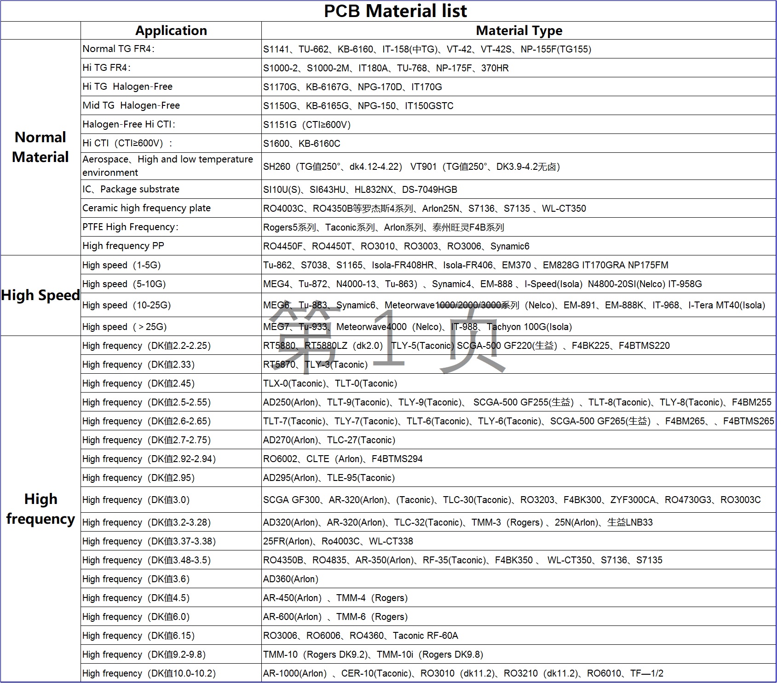Select the High speed (>25G) cell
The height and width of the screenshot is (683, 784).
(x=171, y=327)
